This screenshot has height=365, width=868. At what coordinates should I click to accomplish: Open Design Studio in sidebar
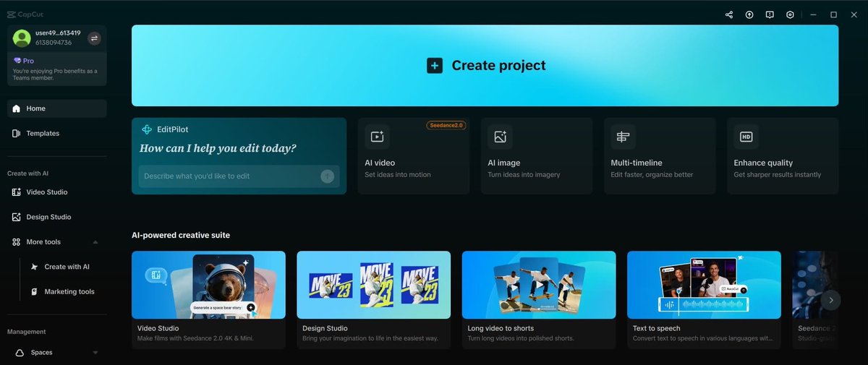coord(57,217)
